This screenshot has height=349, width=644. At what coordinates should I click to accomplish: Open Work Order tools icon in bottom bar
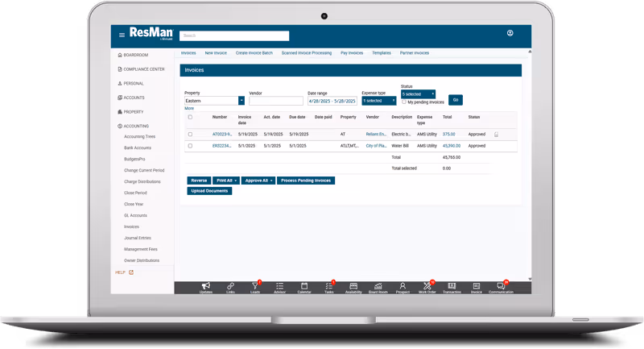click(427, 287)
